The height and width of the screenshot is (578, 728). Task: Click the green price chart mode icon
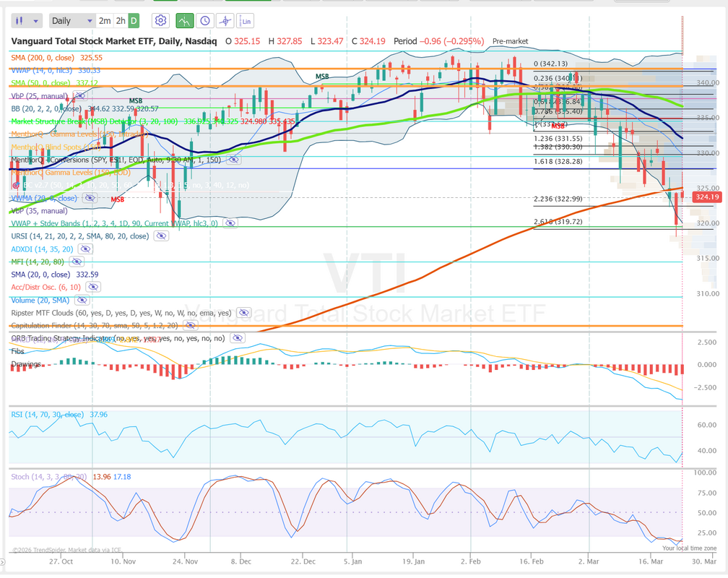point(185,21)
